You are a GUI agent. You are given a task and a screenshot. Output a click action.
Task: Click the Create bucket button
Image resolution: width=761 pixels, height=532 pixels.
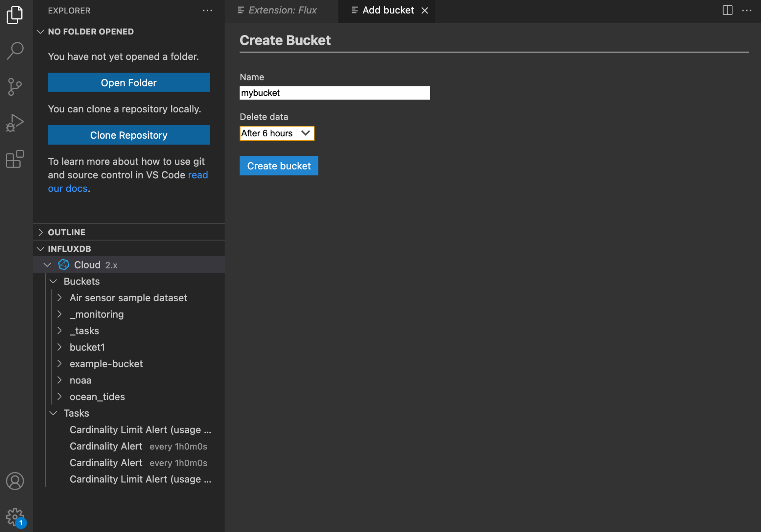click(x=279, y=165)
